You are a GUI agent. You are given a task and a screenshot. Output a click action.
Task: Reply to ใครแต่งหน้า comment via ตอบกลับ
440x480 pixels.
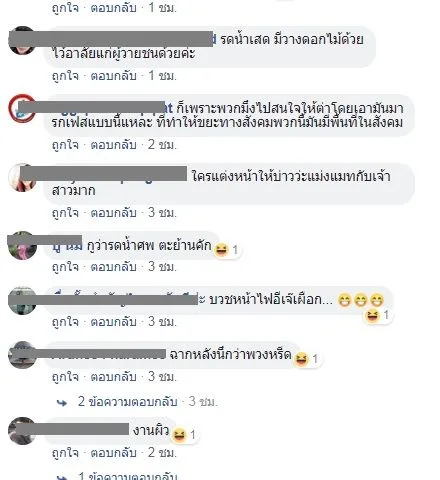(114, 212)
